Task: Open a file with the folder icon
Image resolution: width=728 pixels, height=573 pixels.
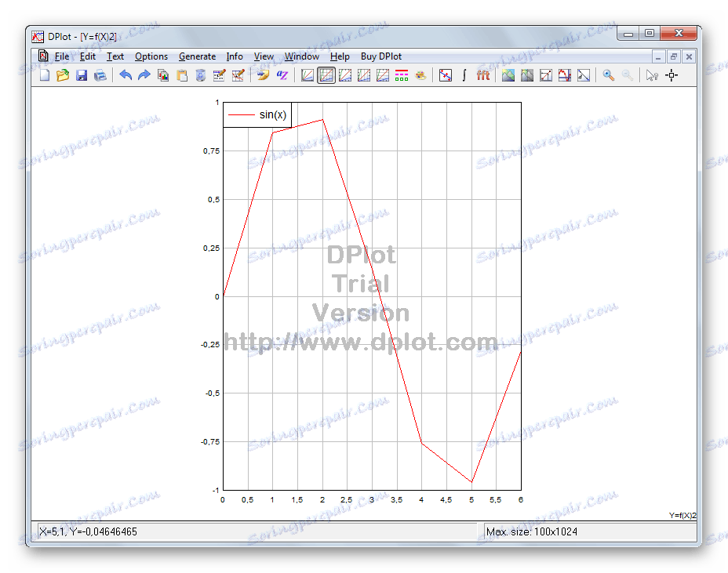Action: (63, 75)
